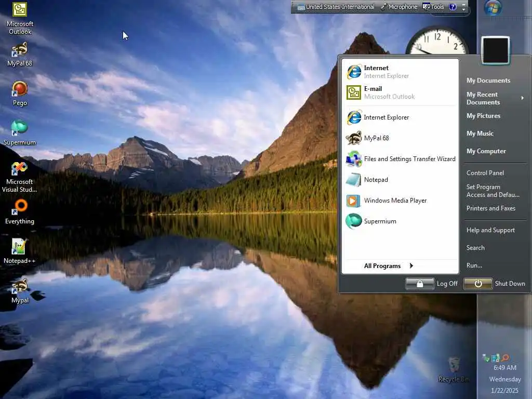Launch Notepad++ from the desktop
Screen dimensions: 532x399
(20, 251)
